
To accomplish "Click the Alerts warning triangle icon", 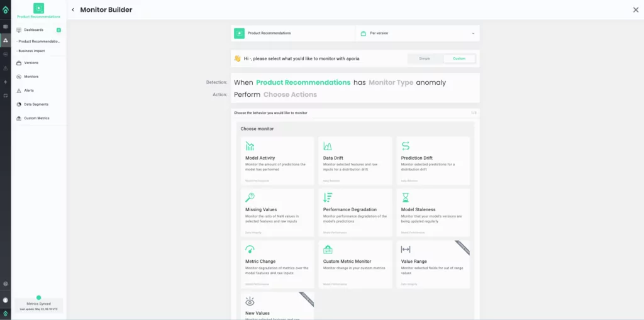I will [x=19, y=91].
